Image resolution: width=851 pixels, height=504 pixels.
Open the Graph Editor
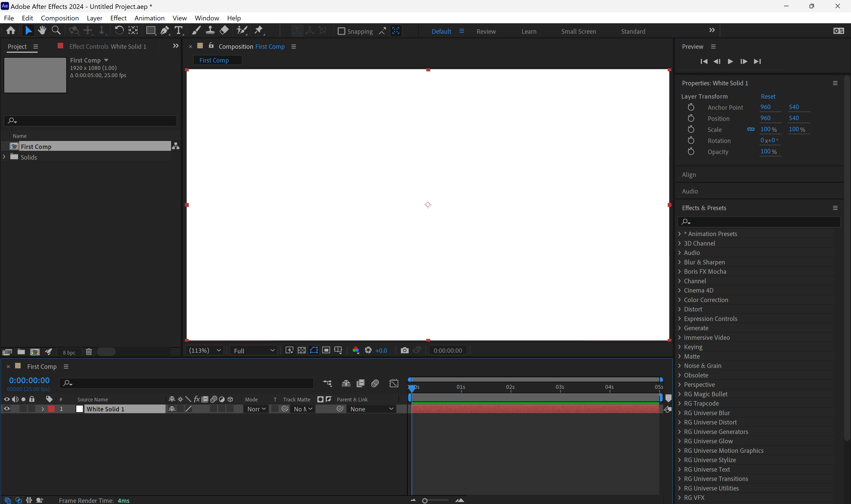[x=393, y=383]
